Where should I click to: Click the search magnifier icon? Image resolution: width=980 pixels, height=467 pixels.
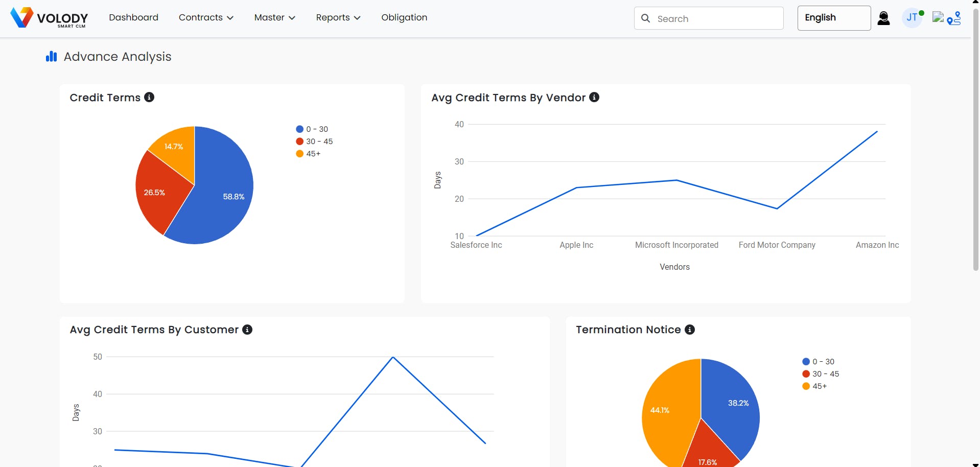pos(646,18)
